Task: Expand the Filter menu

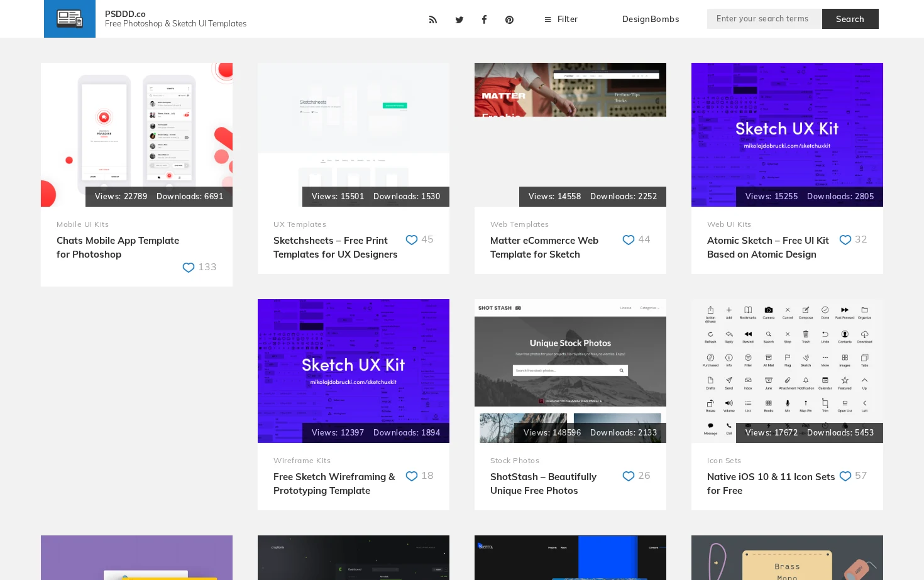Action: click(561, 19)
